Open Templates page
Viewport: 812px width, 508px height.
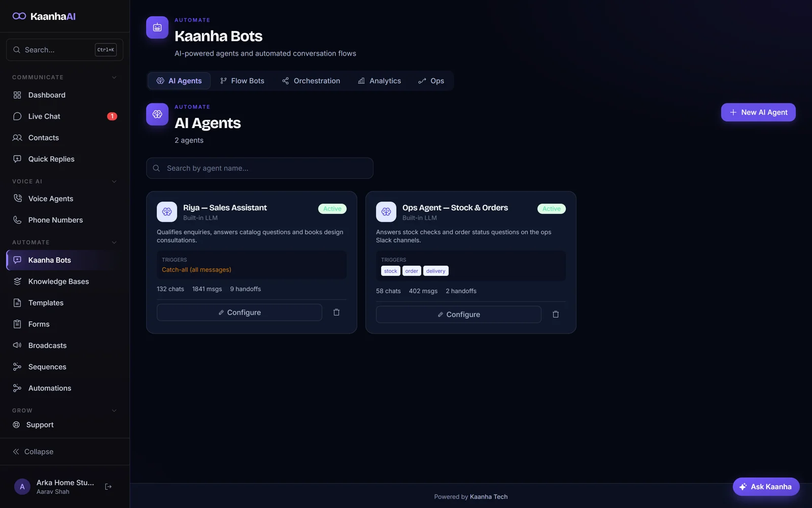65,303
